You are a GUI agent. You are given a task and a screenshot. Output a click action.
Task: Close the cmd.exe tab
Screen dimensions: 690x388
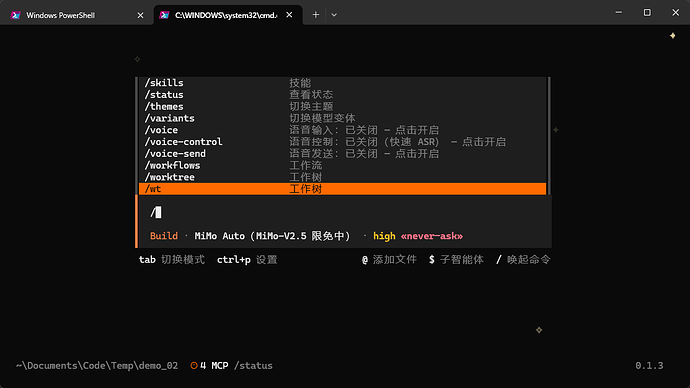click(x=289, y=15)
